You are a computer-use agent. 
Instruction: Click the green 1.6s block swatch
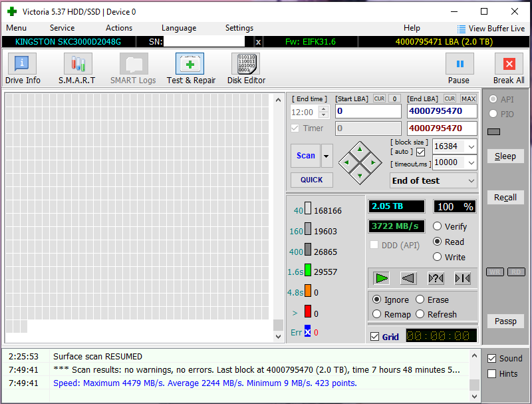(x=308, y=270)
